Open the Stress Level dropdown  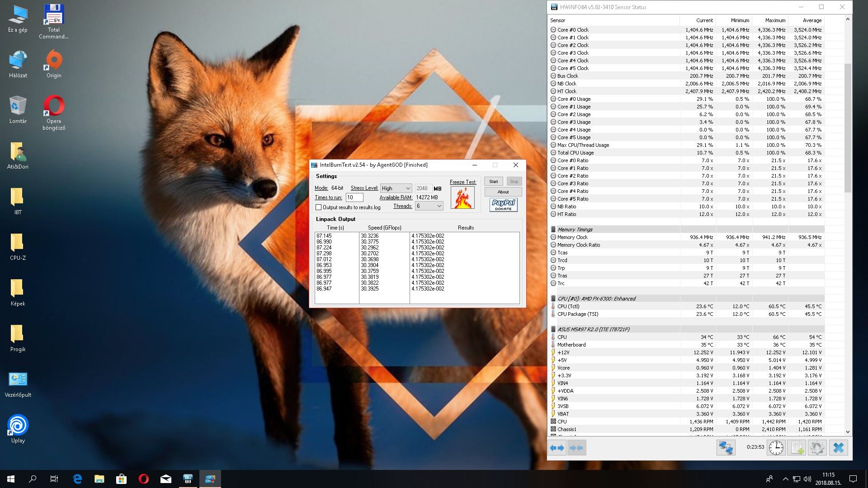(396, 188)
